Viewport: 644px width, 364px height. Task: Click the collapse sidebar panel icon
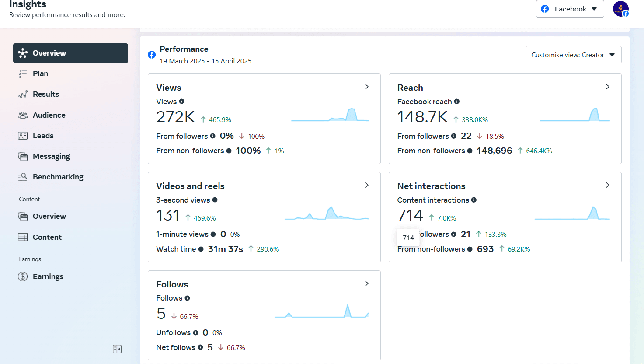[117, 349]
